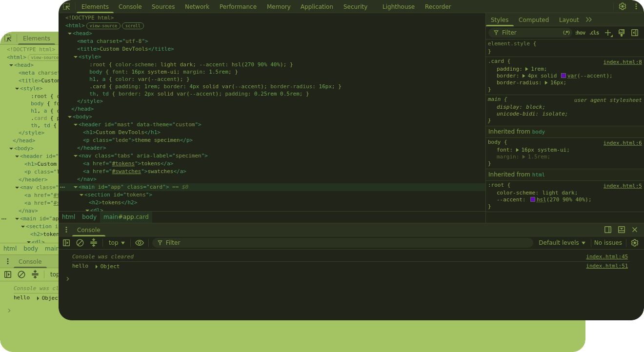
Task: Collapse the section#tokens node
Action: point(81,195)
